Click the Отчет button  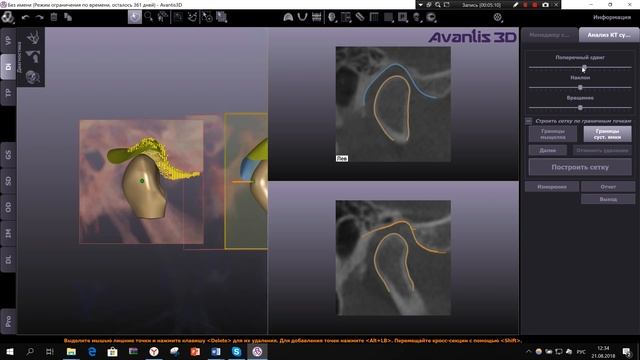[x=608, y=187]
